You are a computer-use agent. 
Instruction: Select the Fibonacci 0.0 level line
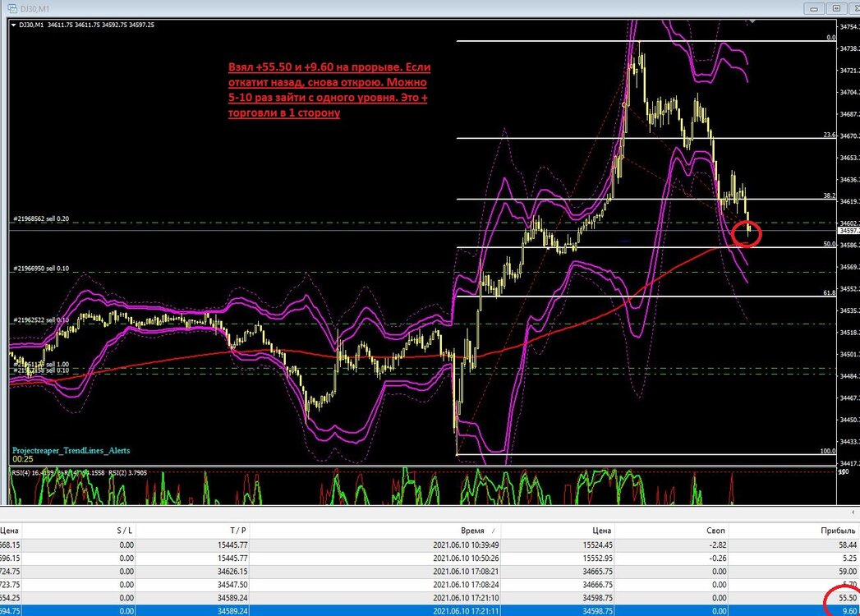pyautogui.click(x=646, y=40)
